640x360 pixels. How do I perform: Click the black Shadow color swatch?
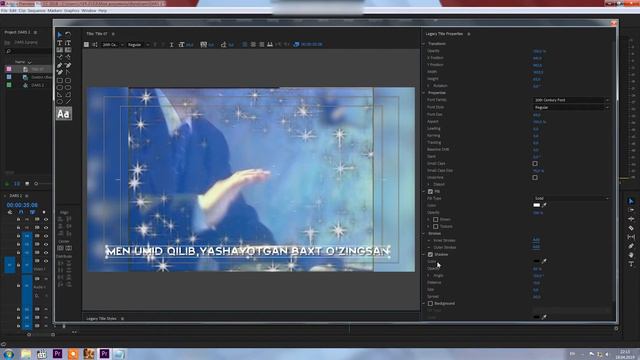(x=537, y=261)
